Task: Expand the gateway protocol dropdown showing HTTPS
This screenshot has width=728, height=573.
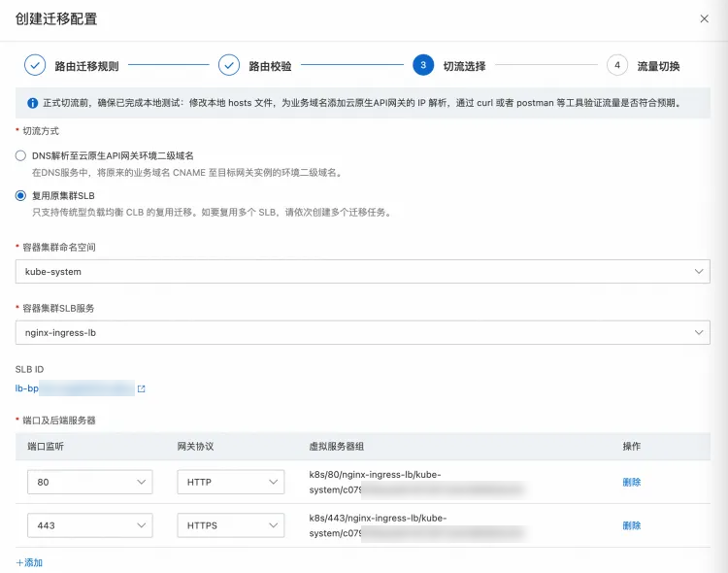Action: (x=231, y=525)
